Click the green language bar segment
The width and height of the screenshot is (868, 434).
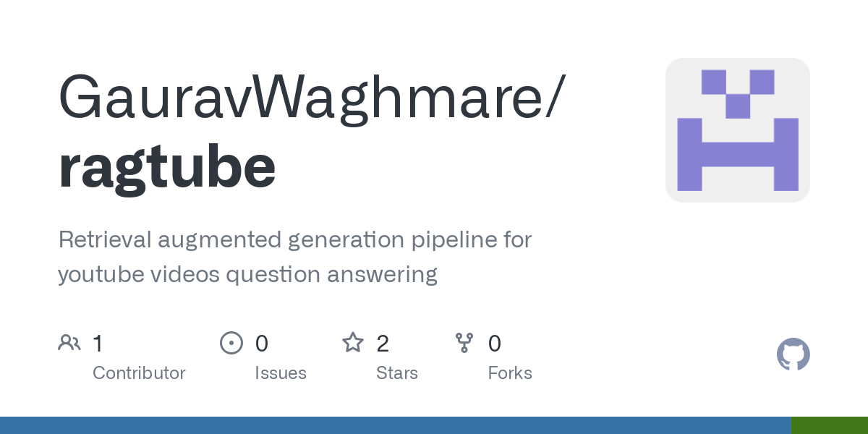coord(829,425)
